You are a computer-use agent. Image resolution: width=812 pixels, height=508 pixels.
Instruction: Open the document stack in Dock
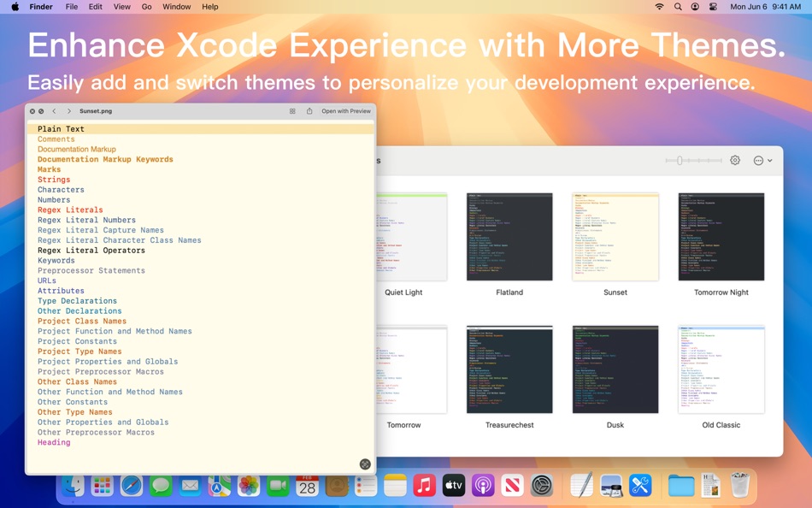click(710, 486)
